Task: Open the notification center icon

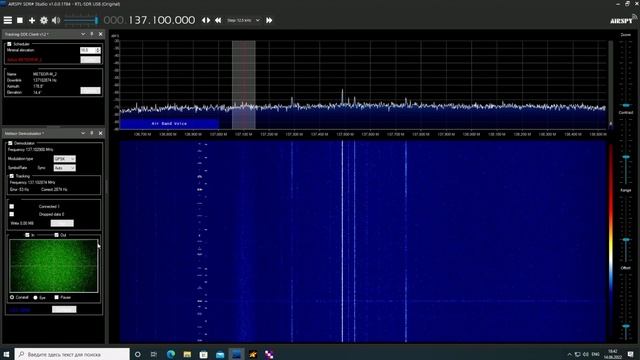Action: pyautogui.click(x=631, y=354)
